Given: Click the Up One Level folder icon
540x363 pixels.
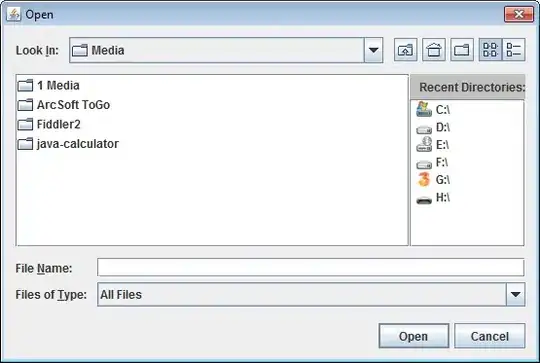Looking at the screenshot, I should coord(405,50).
